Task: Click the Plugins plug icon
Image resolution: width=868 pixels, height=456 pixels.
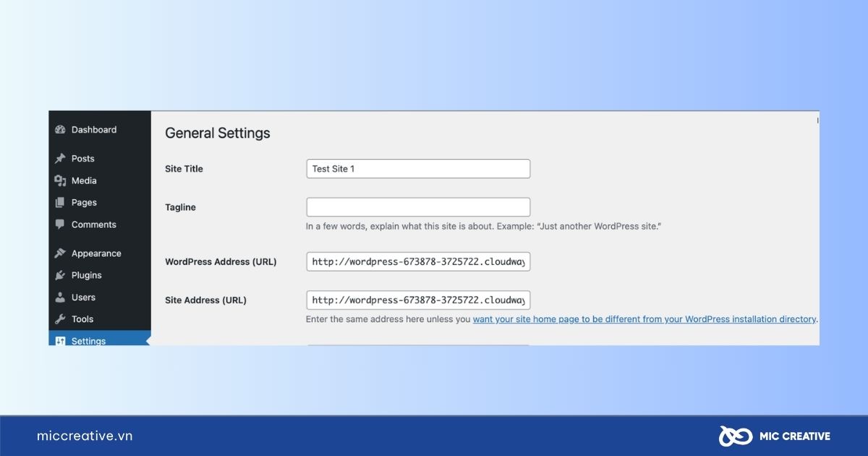Action: click(x=60, y=275)
